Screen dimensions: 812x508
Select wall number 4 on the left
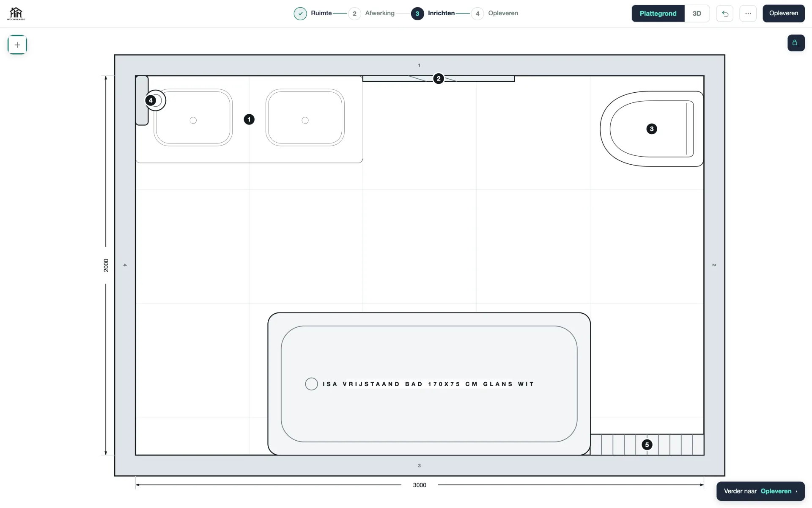coord(125,265)
